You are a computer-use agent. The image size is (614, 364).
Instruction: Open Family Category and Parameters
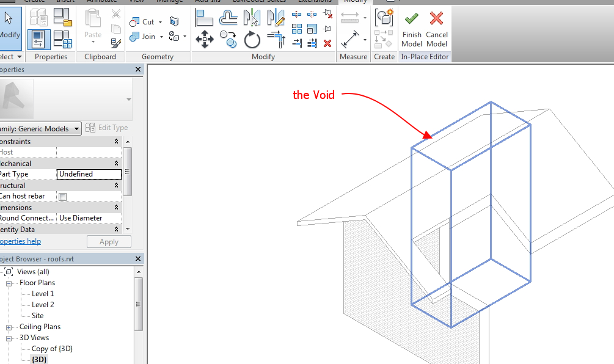[63, 17]
